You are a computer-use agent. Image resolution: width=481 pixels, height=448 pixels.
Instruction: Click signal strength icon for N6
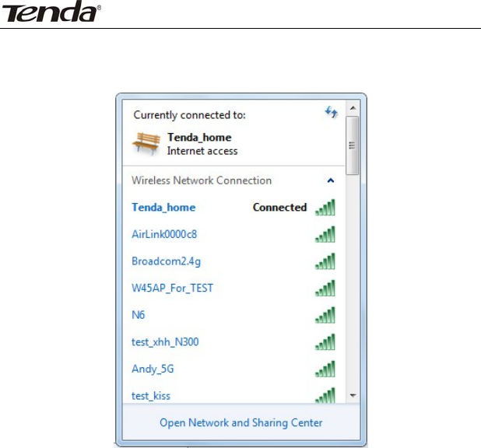tap(325, 315)
